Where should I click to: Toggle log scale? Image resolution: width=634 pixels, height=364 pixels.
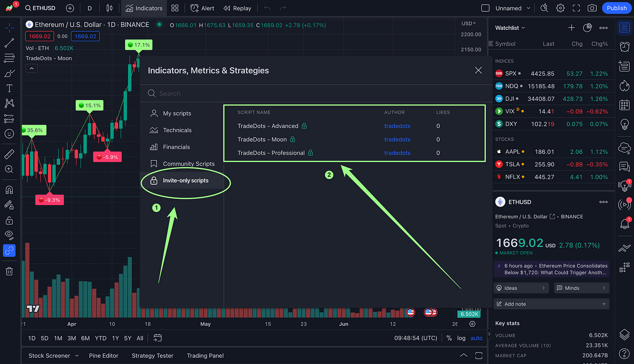pyautogui.click(x=461, y=338)
